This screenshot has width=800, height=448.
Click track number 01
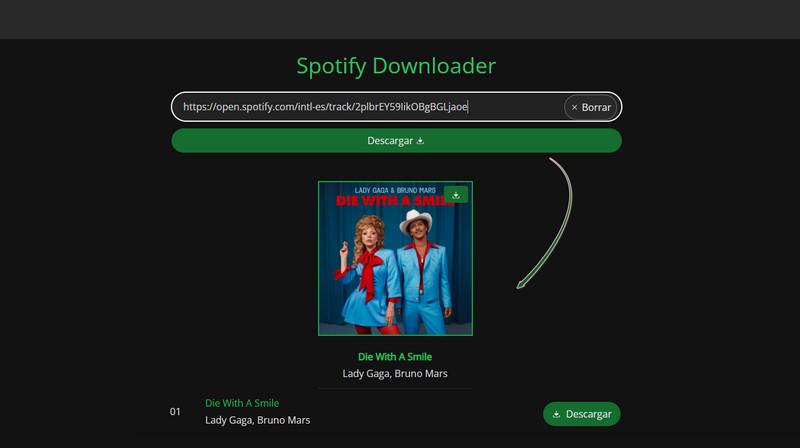pos(175,411)
